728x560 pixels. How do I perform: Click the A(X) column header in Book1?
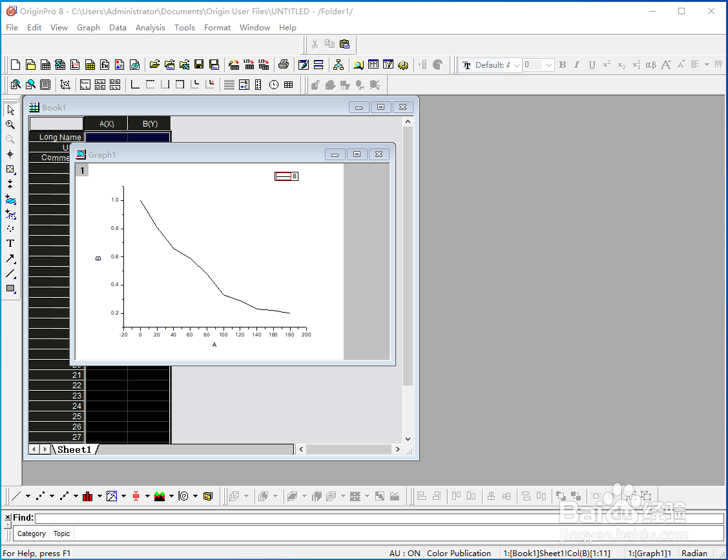pyautogui.click(x=107, y=124)
